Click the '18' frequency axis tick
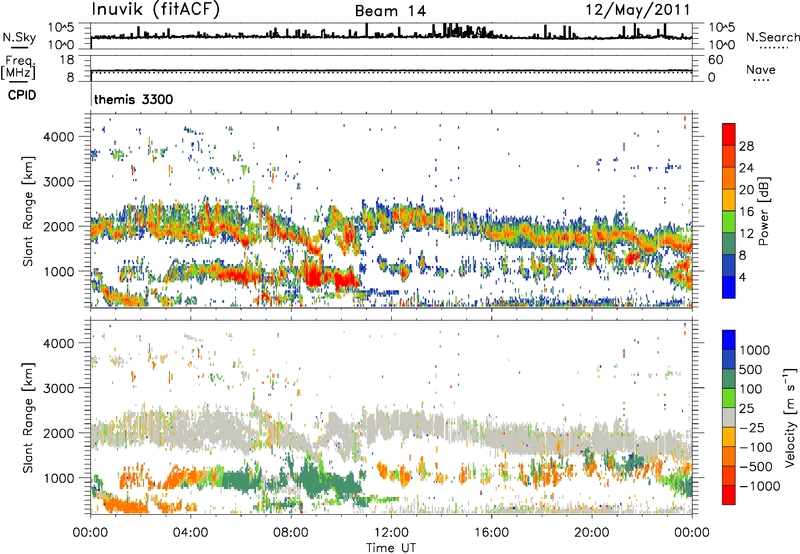 tap(67, 60)
